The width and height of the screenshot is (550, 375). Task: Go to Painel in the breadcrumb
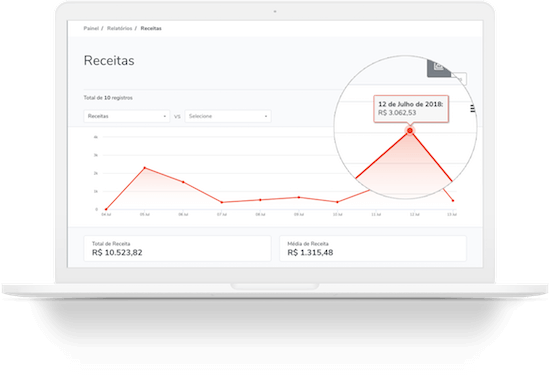pos(91,28)
